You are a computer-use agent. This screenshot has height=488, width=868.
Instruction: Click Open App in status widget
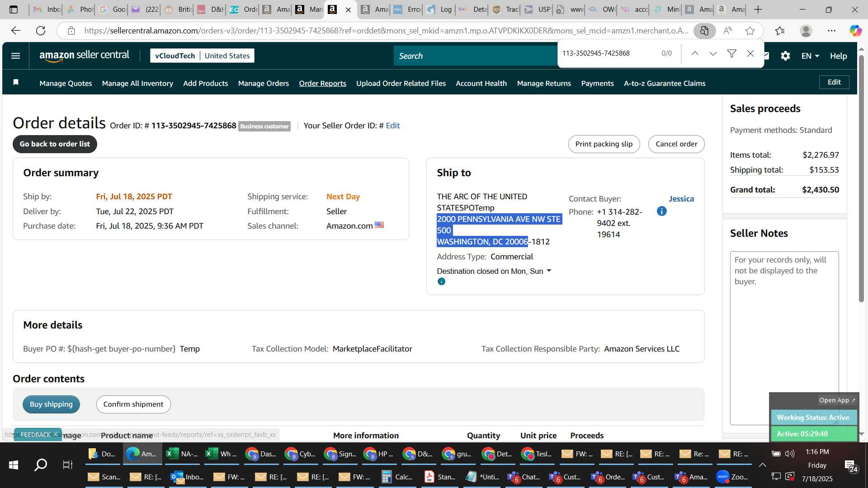[837, 400]
